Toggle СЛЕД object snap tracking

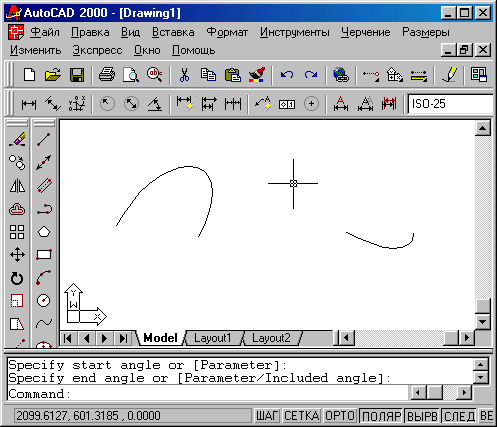[459, 416]
